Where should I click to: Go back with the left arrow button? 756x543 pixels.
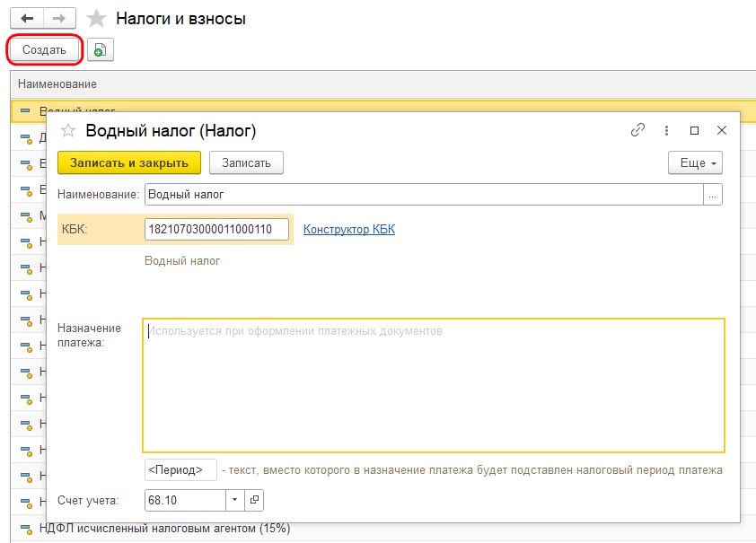27,18
